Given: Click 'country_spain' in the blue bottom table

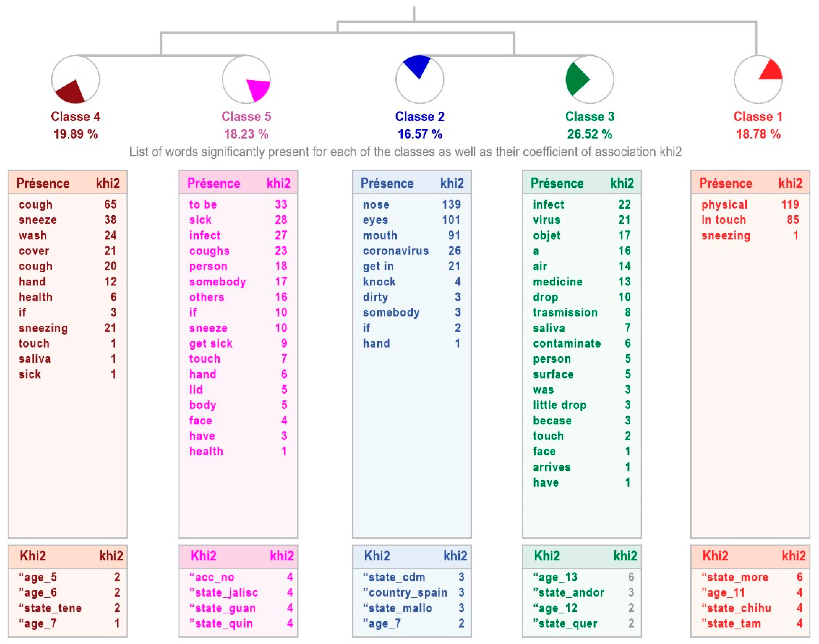Looking at the screenshot, I should (407, 593).
